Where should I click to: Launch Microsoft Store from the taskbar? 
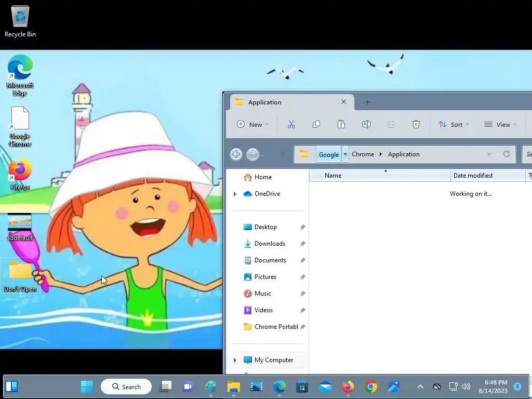pos(302,387)
